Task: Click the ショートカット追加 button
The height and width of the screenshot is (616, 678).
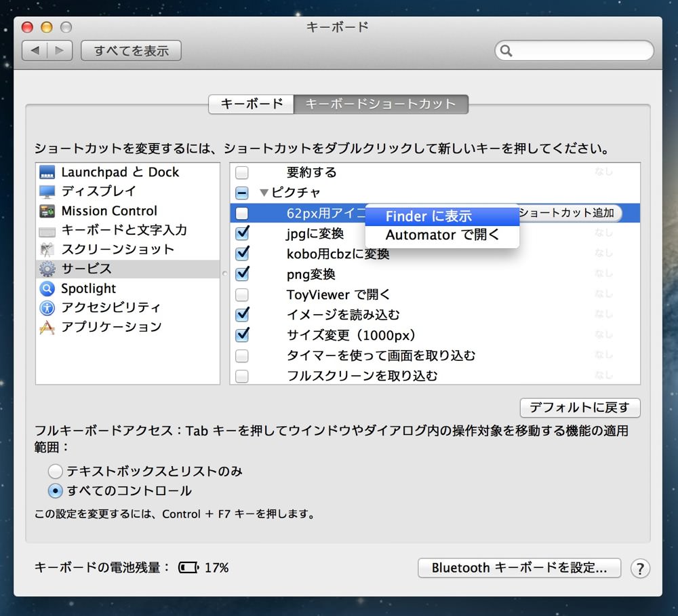Action: [570, 213]
